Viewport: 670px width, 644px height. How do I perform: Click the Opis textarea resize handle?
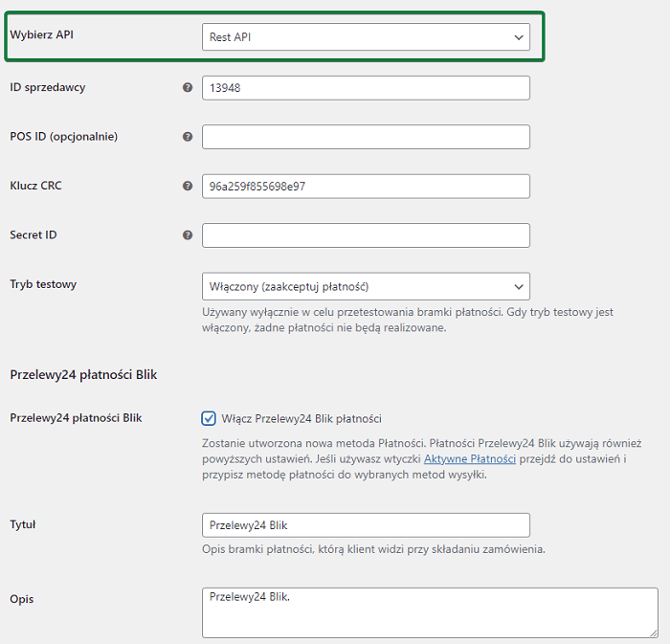[x=654, y=633]
